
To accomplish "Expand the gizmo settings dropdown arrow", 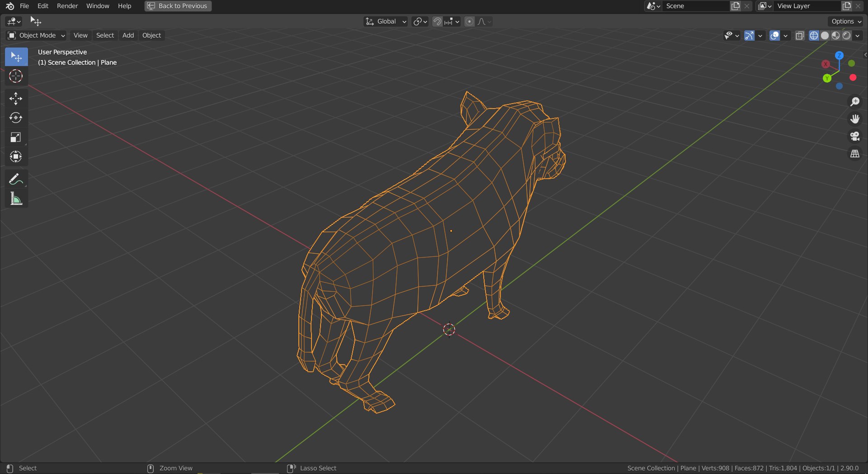I will [x=760, y=35].
